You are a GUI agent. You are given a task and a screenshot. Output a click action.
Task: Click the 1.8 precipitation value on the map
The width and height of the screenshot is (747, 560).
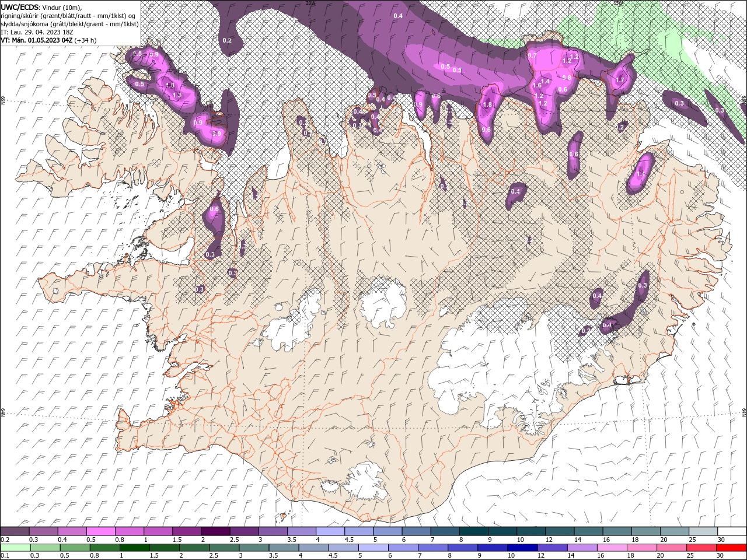click(x=488, y=105)
